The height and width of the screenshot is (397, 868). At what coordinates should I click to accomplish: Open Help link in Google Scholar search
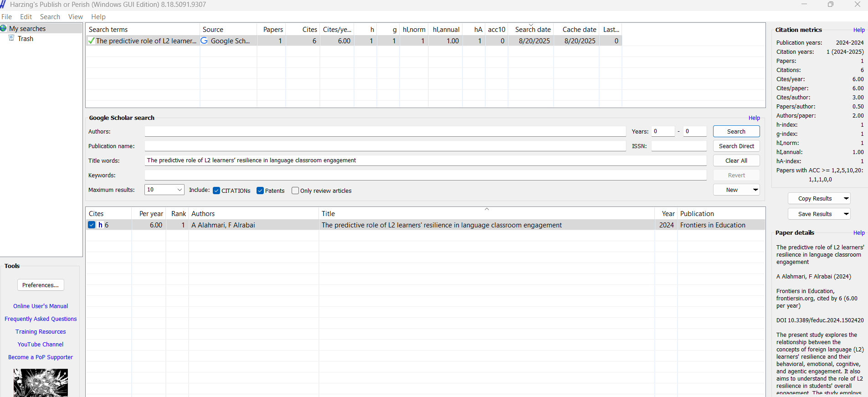click(x=754, y=118)
